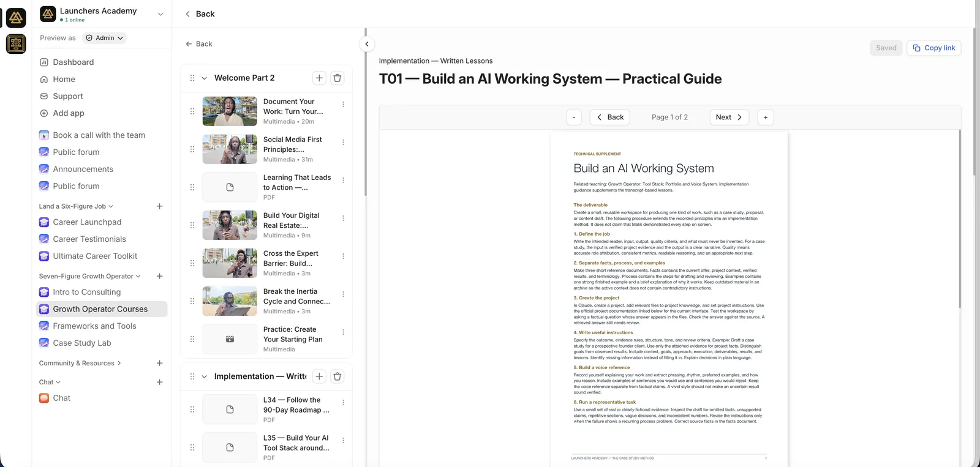Click the gold-bordered workspace tile icon

(x=16, y=44)
